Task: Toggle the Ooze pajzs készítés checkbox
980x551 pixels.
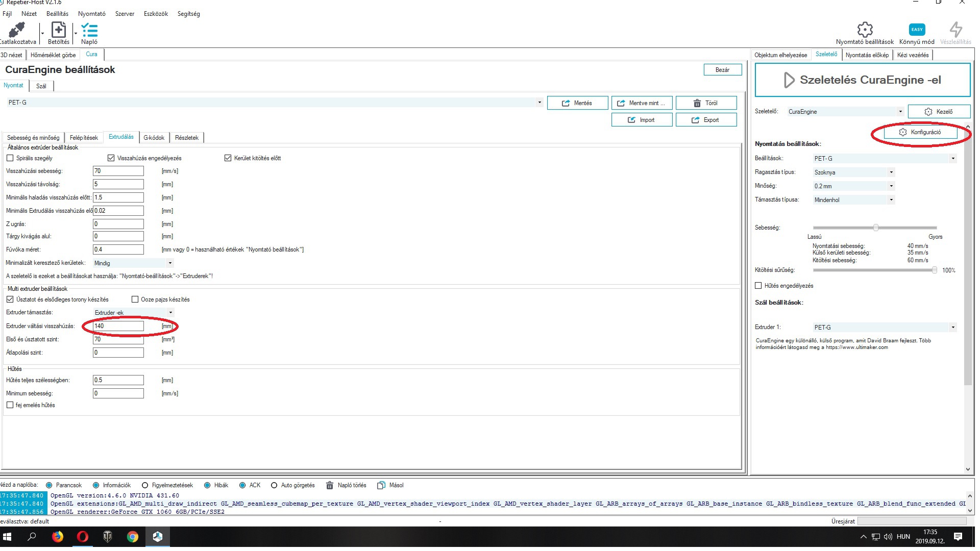Action: click(x=135, y=299)
